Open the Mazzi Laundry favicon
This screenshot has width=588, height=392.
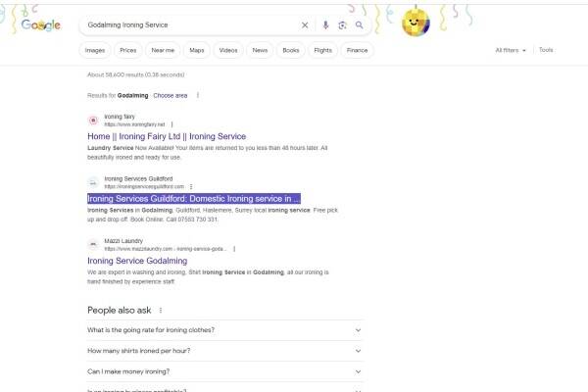coord(93,245)
